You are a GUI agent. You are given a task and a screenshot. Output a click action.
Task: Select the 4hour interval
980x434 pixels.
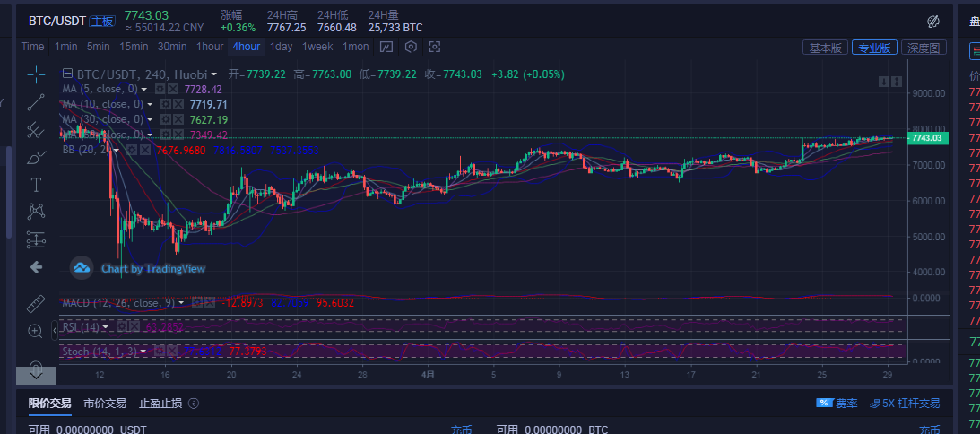pyautogui.click(x=247, y=47)
